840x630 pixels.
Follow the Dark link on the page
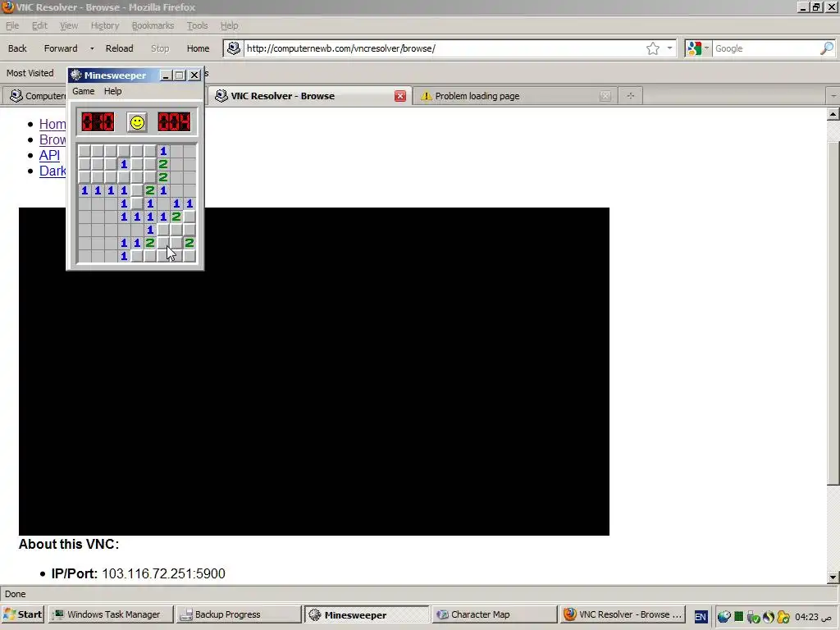point(52,171)
